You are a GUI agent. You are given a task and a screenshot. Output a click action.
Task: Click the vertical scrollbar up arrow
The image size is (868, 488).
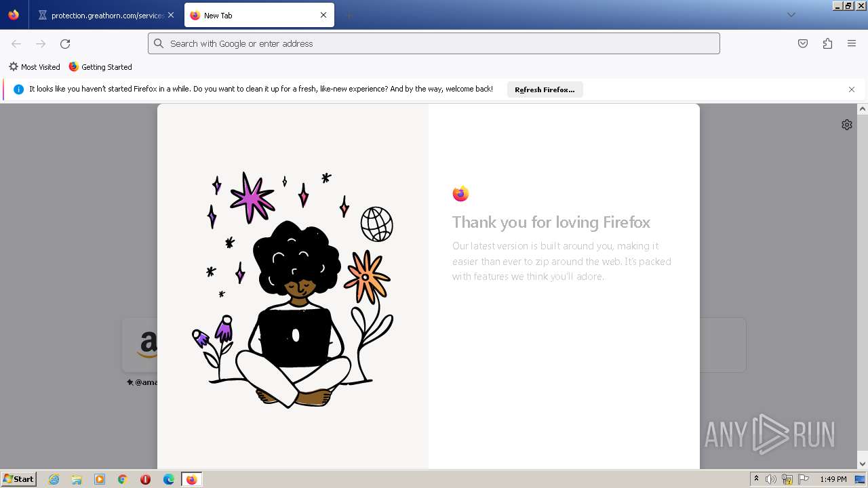pyautogui.click(x=863, y=108)
